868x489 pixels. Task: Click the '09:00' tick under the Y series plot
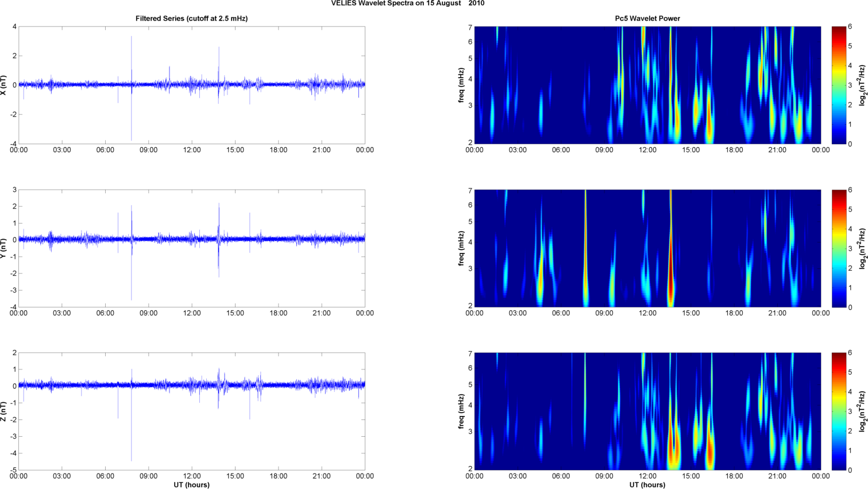tap(149, 313)
